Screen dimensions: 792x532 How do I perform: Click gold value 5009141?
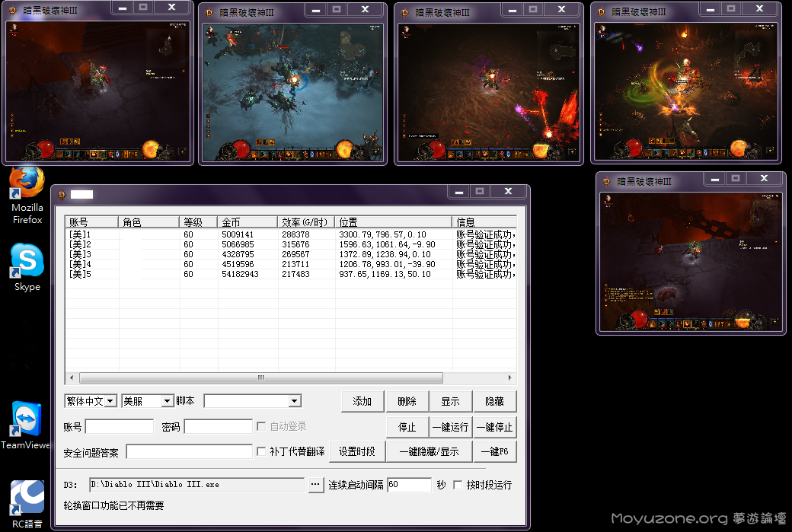tap(238, 234)
